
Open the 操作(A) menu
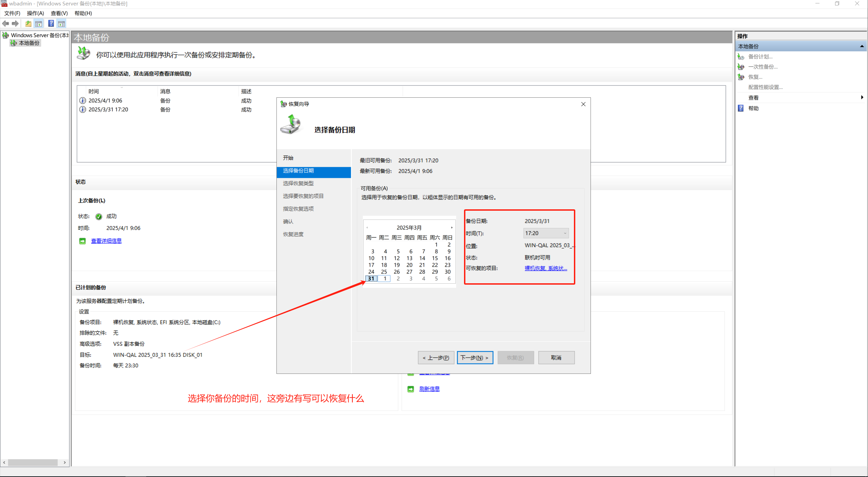click(x=35, y=13)
